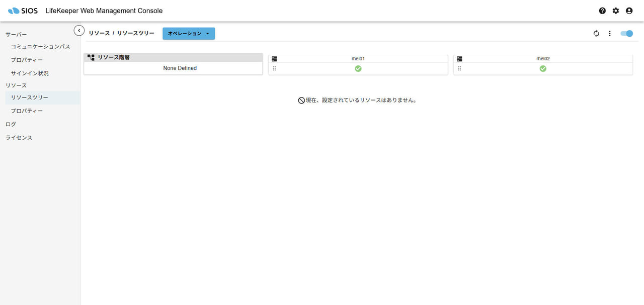Click the rhel02 green status checkmark
The image size is (644, 305).
[543, 69]
